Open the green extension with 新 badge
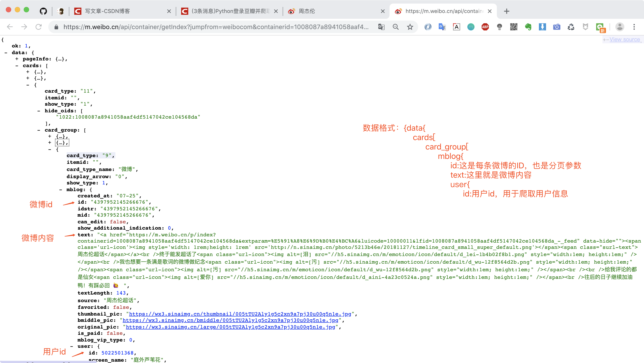 [x=600, y=28]
